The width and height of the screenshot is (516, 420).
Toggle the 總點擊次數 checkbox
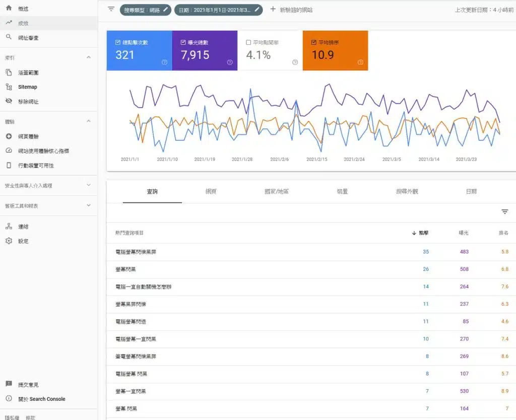coord(118,43)
